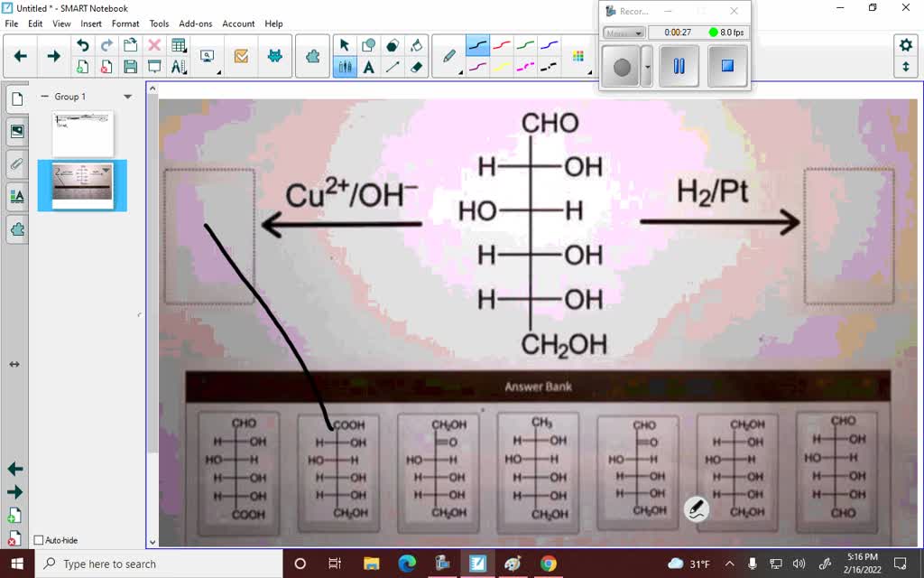Choose the purple pen style

point(478,67)
